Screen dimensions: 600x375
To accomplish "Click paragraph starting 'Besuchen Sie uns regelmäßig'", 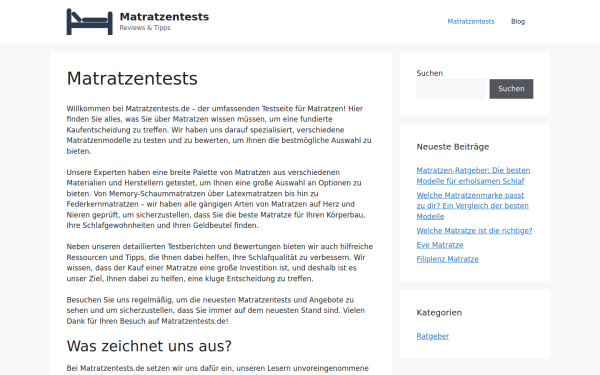I will coord(215,310).
